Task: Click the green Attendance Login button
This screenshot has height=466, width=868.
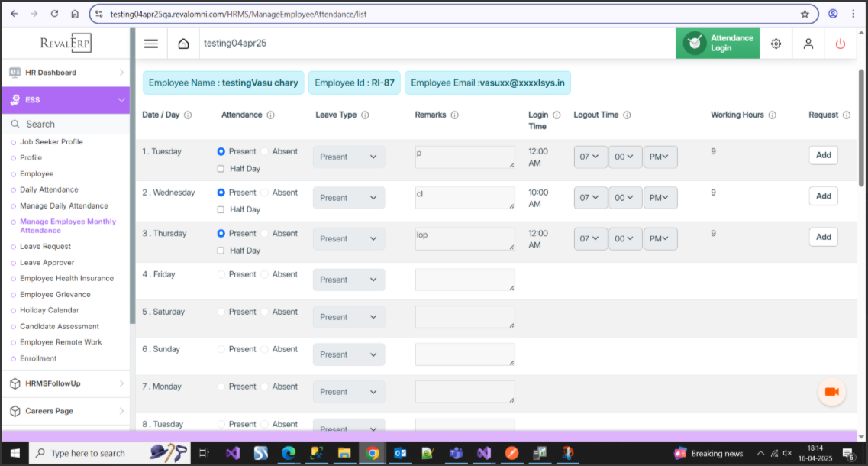Action: pyautogui.click(x=718, y=44)
